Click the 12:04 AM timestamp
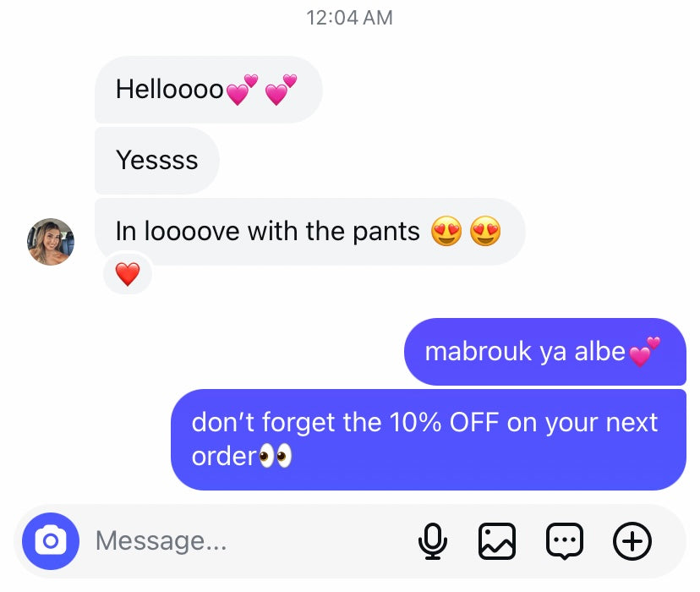 coord(349,18)
